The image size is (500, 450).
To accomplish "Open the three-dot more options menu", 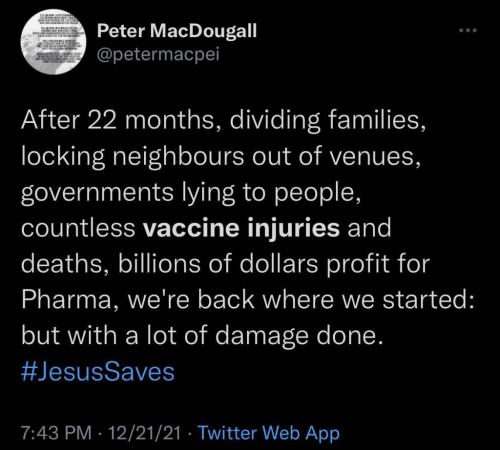I will (468, 30).
